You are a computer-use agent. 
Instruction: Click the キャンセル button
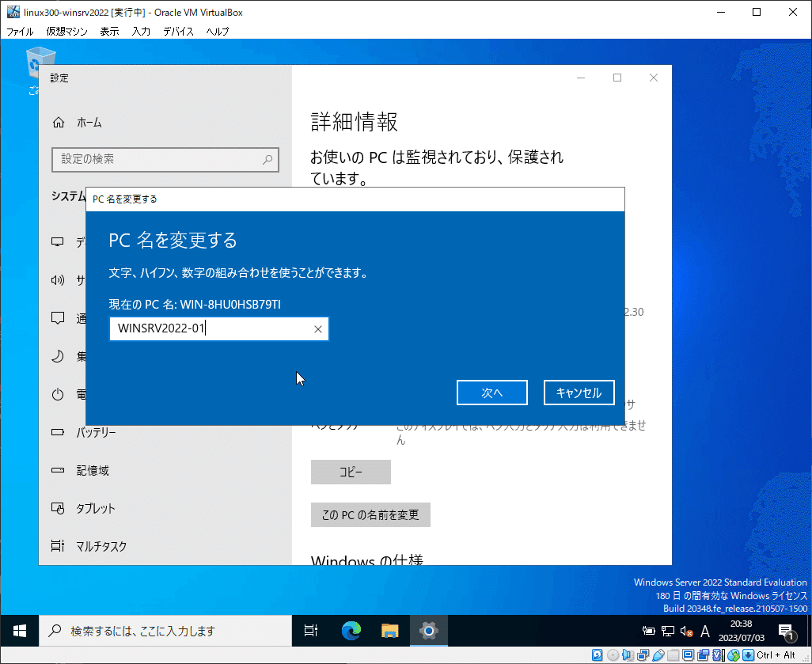(579, 393)
